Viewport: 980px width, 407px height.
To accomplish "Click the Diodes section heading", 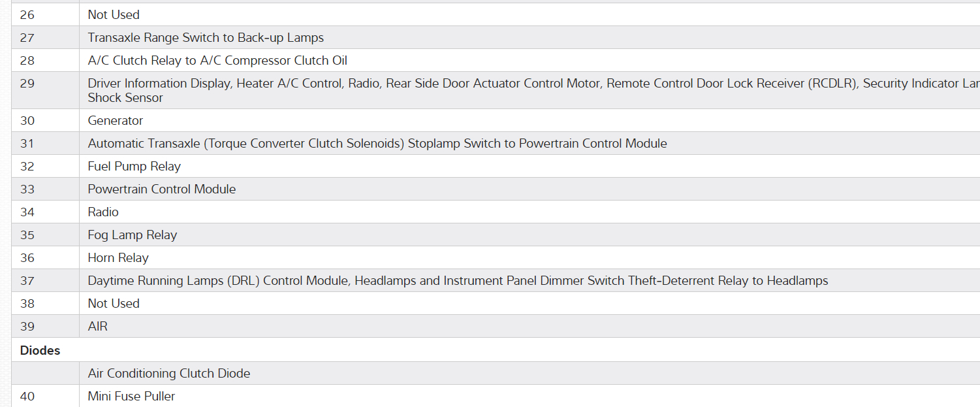I will (40, 350).
